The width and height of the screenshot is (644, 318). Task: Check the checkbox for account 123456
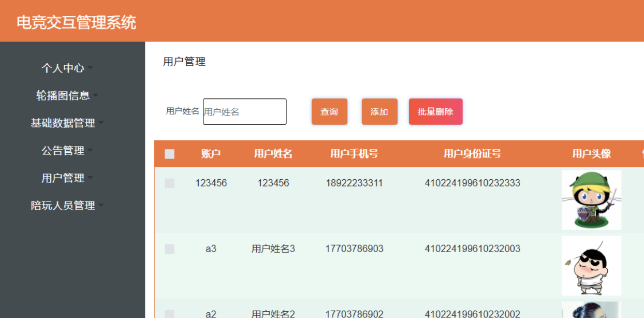pyautogui.click(x=169, y=183)
